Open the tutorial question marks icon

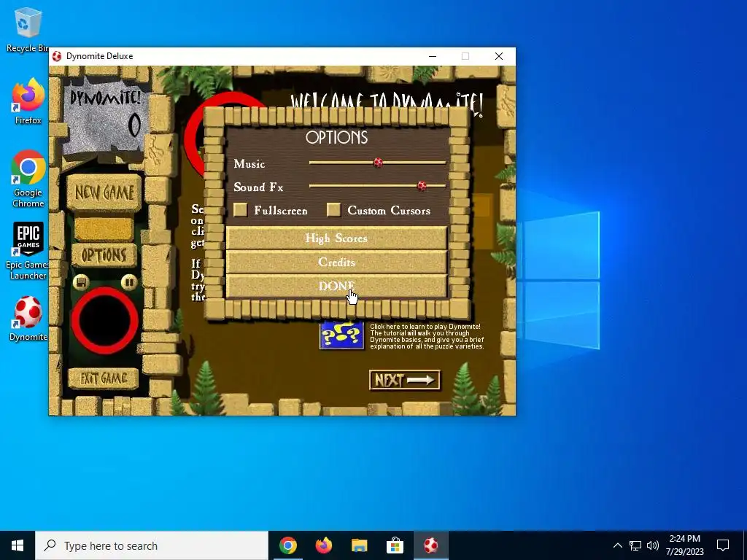click(x=341, y=335)
